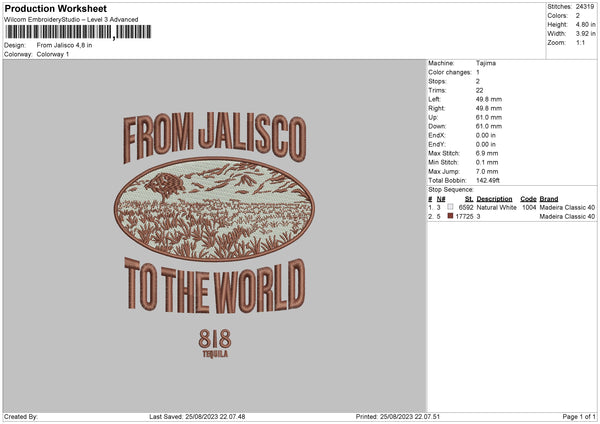Viewport: 600px width, 424px height.
Task: Click the 'Colorway 1' value
Action: [x=53, y=54]
